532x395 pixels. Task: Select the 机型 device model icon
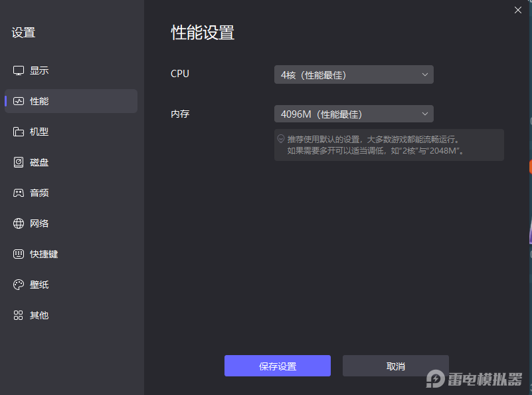[18, 131]
